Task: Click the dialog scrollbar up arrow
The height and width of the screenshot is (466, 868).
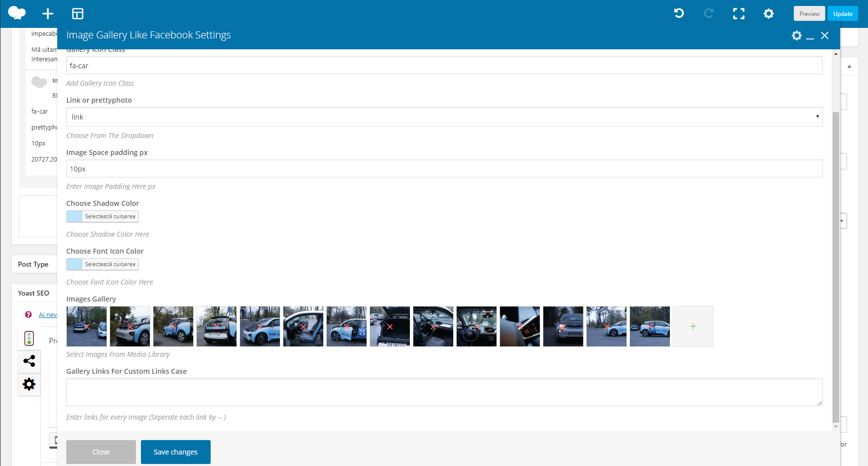Action: pos(836,54)
